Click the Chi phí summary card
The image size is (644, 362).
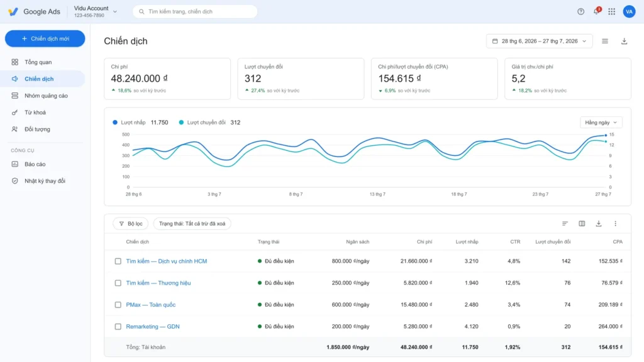click(167, 79)
